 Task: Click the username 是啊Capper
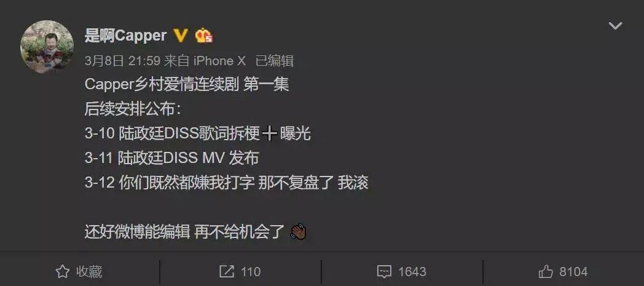point(125,36)
